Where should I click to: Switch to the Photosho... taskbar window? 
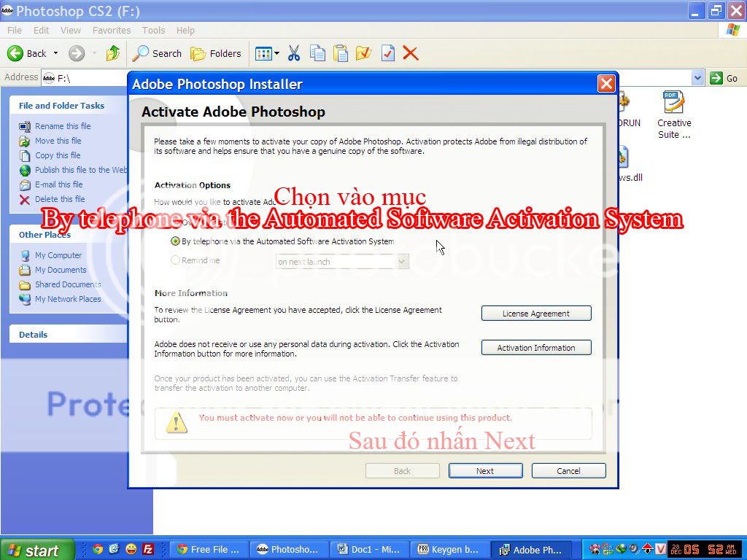(x=289, y=550)
